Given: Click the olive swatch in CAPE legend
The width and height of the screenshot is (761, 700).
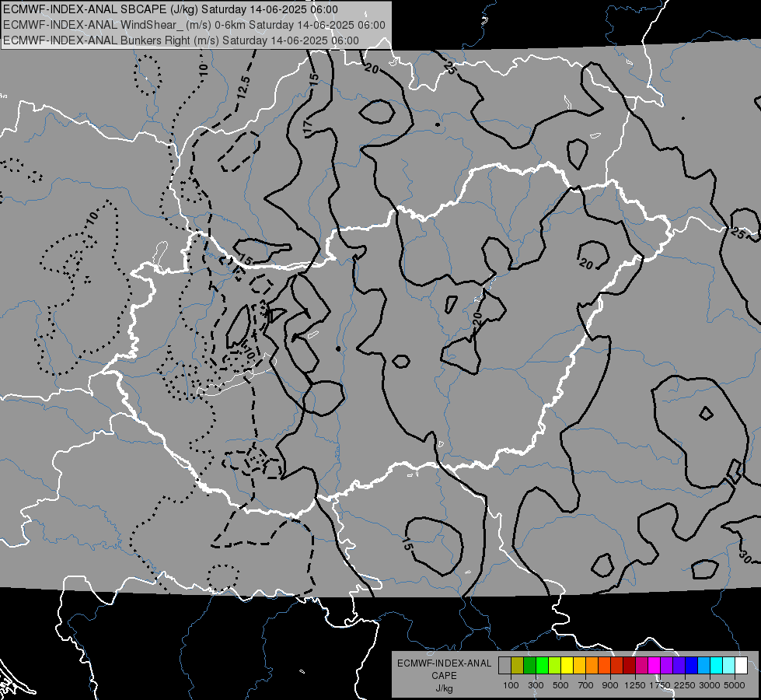Looking at the screenshot, I should click(x=518, y=666).
